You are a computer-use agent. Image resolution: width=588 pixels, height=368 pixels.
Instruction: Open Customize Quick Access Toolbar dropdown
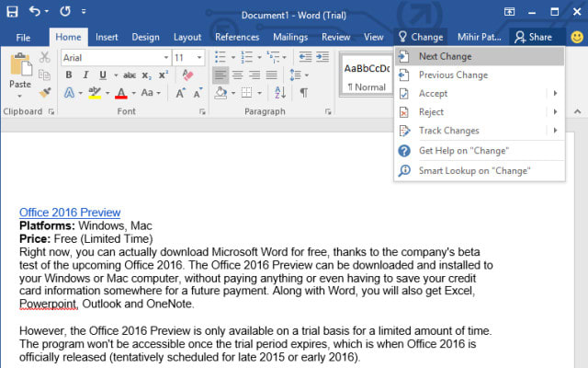coord(84,12)
